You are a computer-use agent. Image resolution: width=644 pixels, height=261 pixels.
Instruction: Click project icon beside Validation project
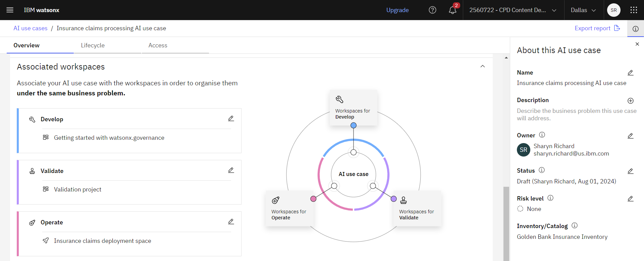[x=46, y=189]
